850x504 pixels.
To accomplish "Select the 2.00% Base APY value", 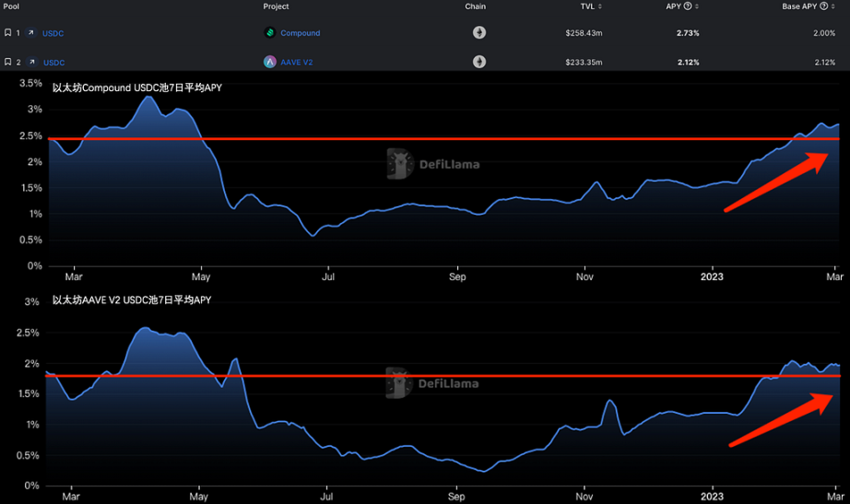I will click(824, 33).
